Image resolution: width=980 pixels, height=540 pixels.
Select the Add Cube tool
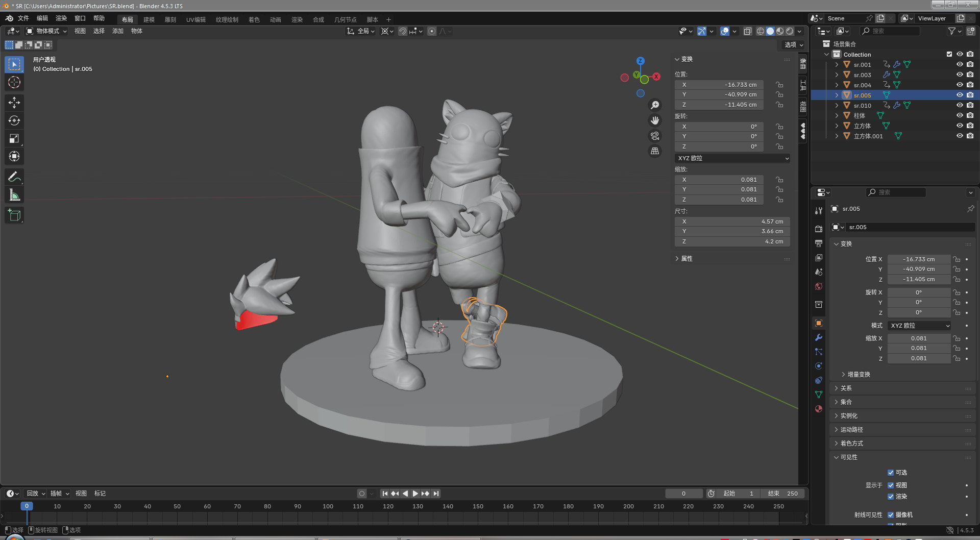[x=14, y=215]
